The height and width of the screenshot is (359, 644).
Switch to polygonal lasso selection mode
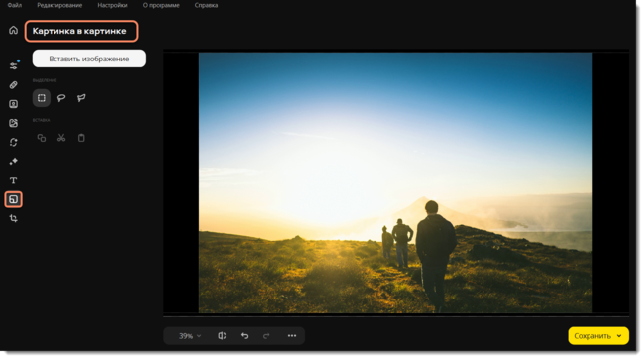pyautogui.click(x=81, y=98)
